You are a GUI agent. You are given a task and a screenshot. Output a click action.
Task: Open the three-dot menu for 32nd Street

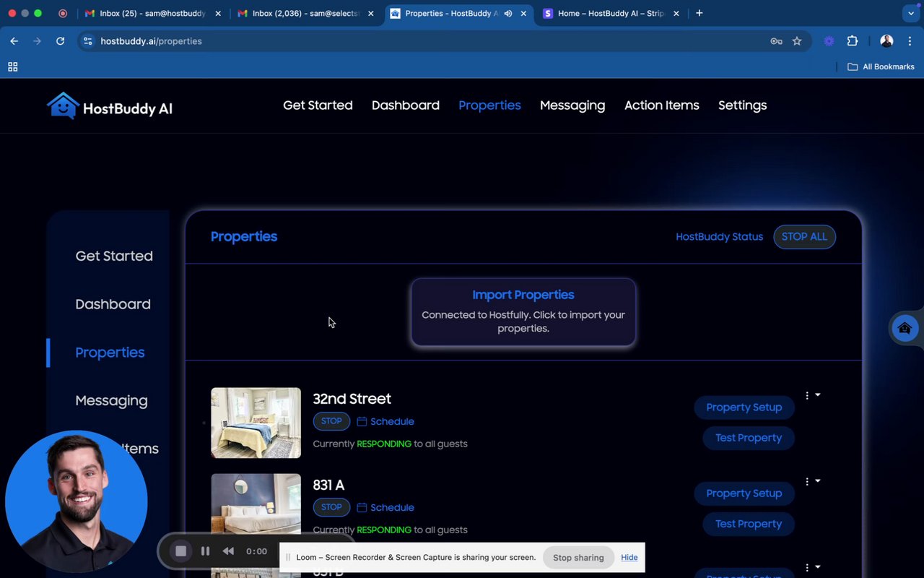807,395
